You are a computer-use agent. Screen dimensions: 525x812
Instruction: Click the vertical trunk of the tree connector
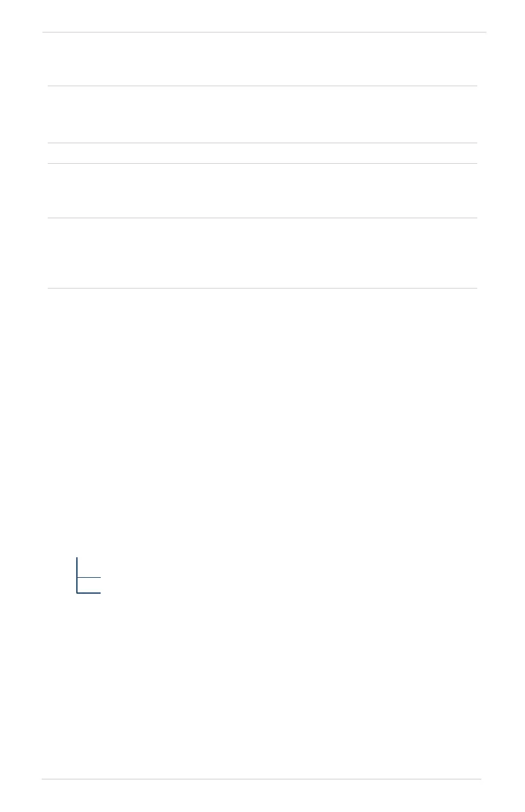[78, 575]
